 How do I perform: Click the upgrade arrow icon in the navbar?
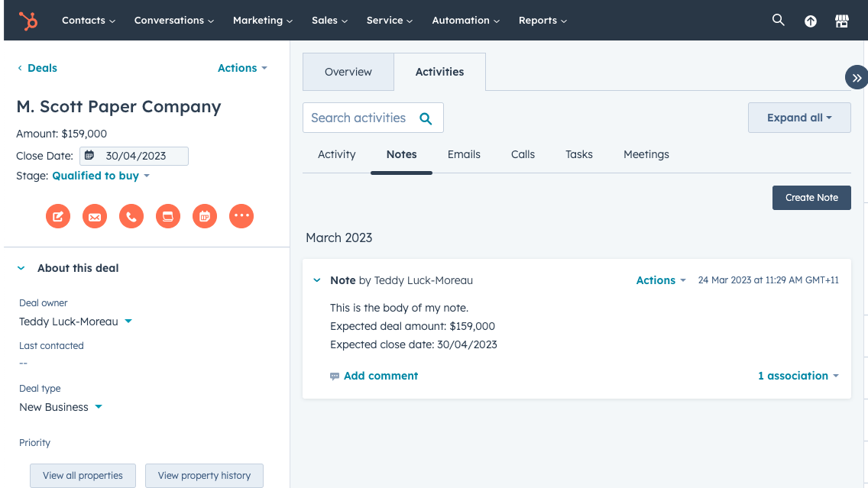[810, 21]
